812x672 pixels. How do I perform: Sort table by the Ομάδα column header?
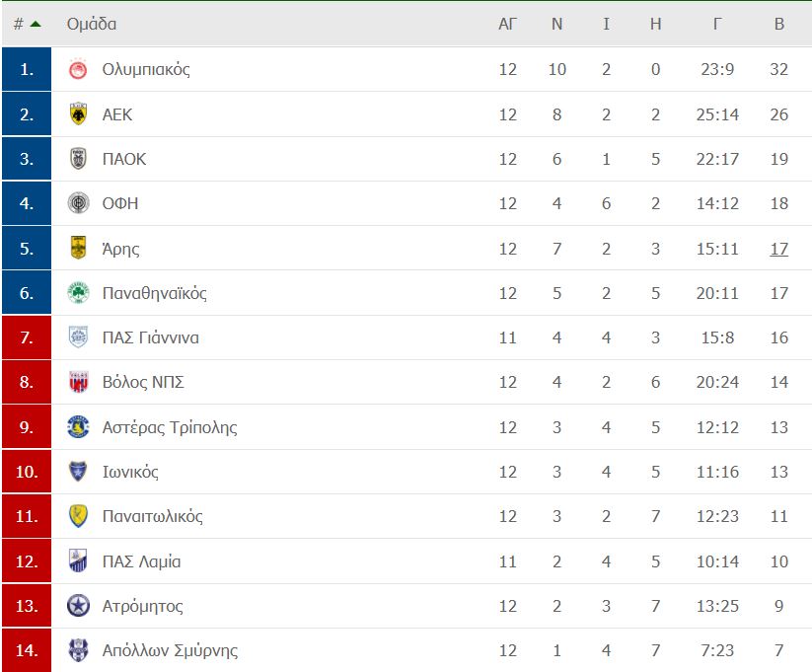[92, 24]
